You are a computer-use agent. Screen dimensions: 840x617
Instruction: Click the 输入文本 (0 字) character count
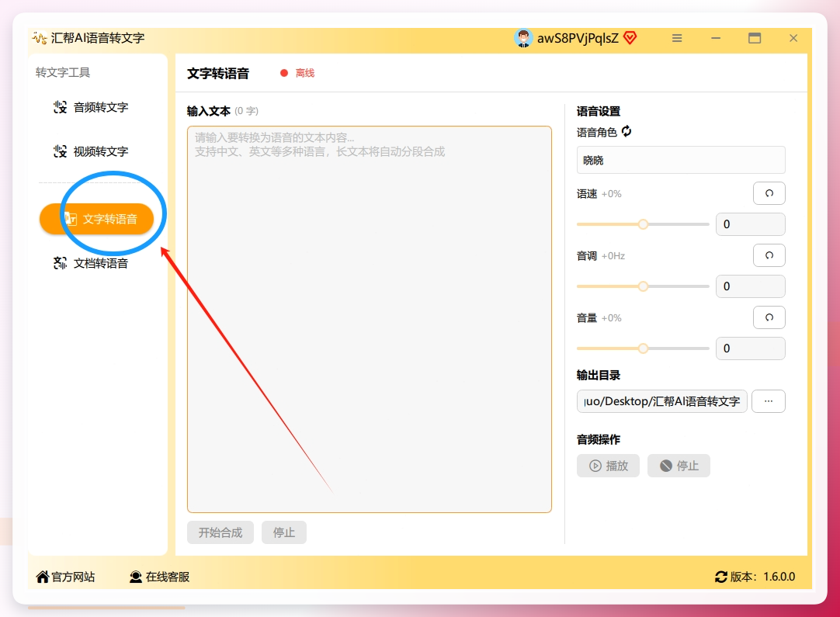click(246, 111)
